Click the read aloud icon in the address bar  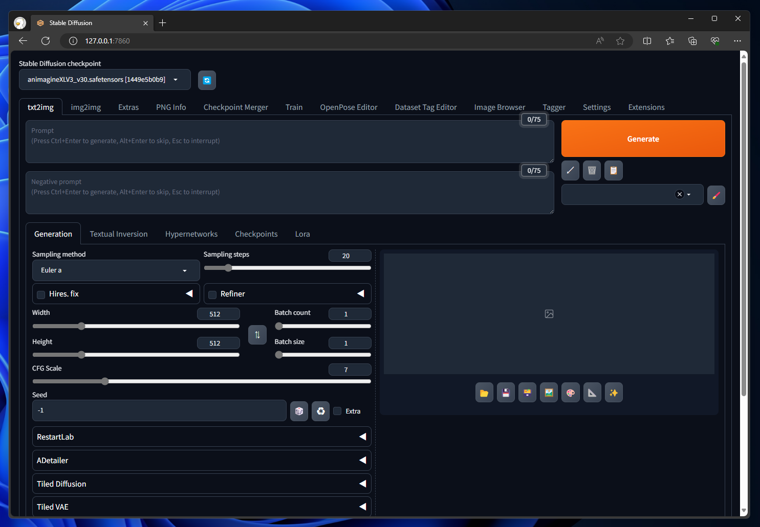tap(600, 41)
